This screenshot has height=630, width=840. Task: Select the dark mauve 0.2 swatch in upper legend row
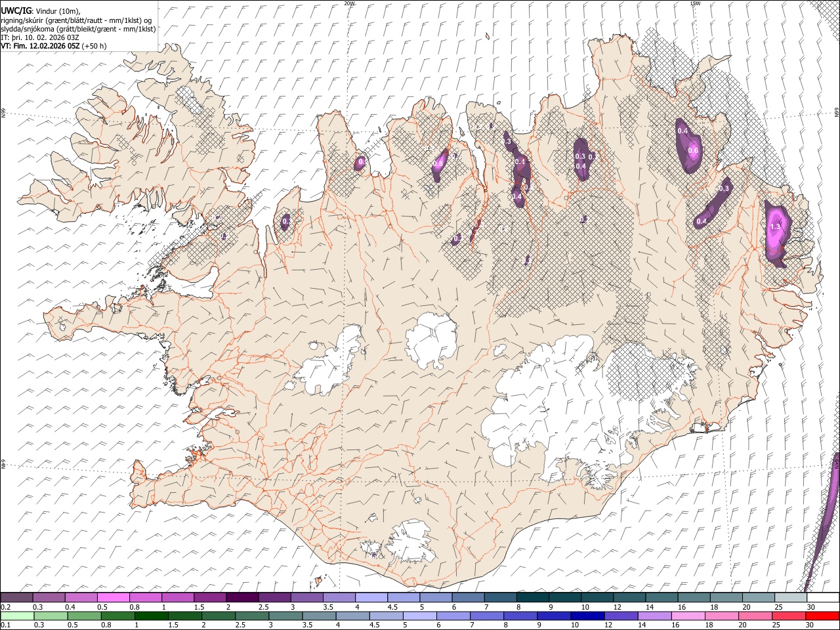(x=16, y=598)
